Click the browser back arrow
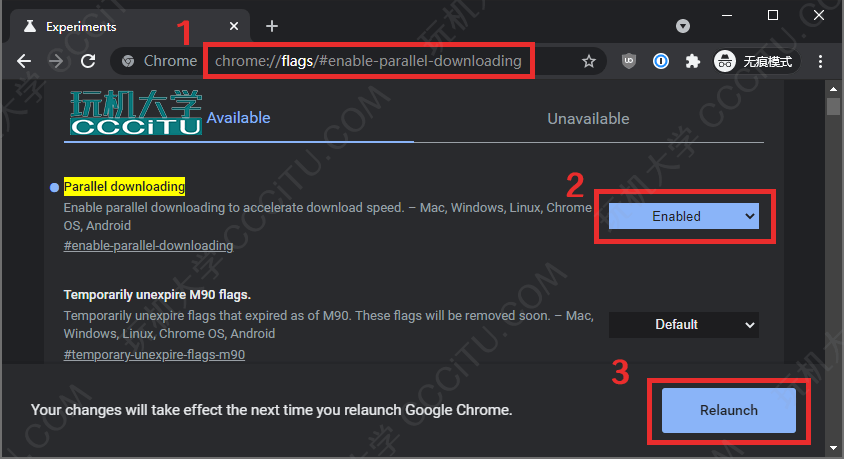Screen dimensions: 844x459 pyautogui.click(x=24, y=61)
